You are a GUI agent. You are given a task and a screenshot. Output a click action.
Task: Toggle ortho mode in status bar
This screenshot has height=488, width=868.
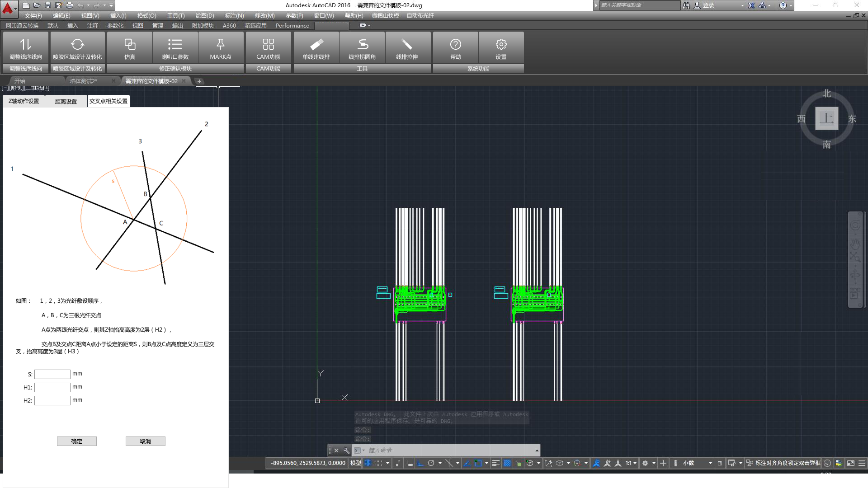pyautogui.click(x=420, y=463)
